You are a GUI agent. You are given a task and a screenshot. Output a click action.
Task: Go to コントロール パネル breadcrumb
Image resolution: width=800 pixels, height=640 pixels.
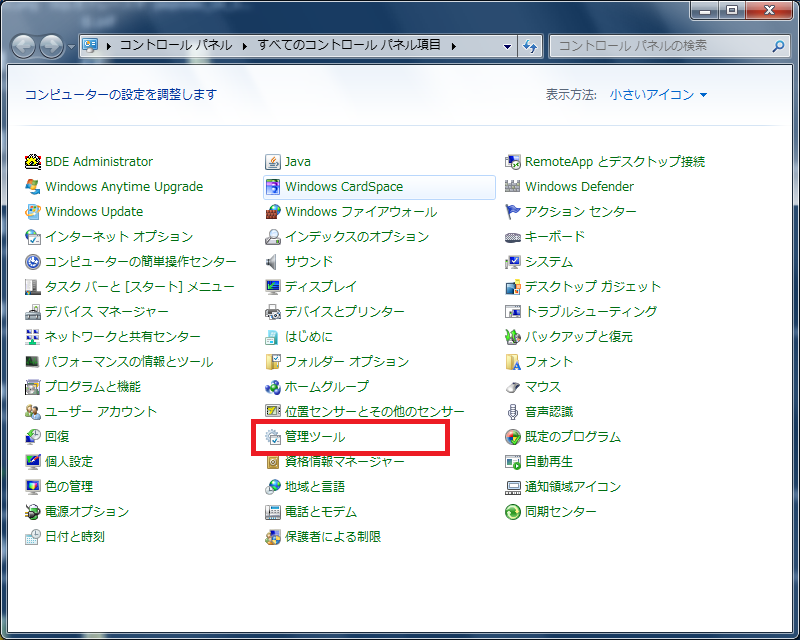176,45
